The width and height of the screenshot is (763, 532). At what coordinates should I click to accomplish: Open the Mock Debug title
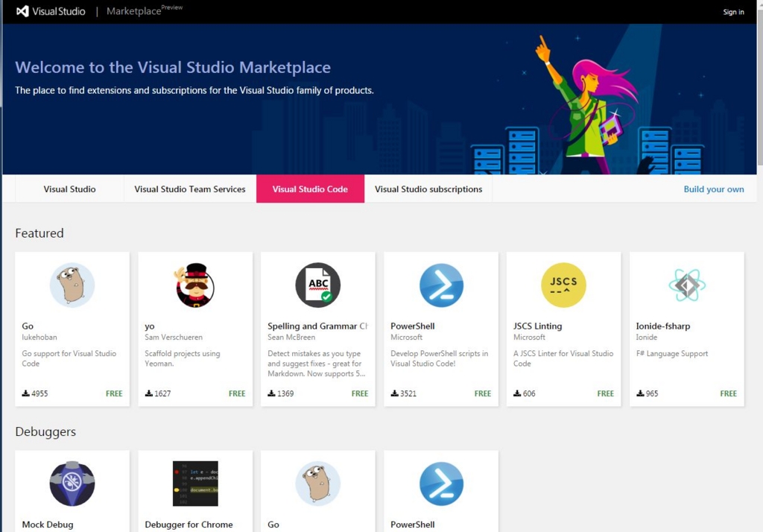point(48,525)
